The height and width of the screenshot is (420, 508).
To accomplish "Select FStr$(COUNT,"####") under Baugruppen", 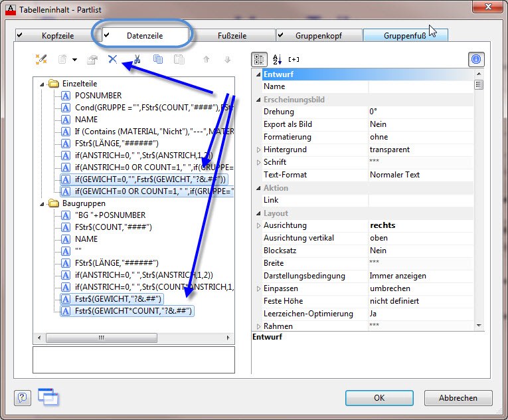I will pyautogui.click(x=114, y=227).
